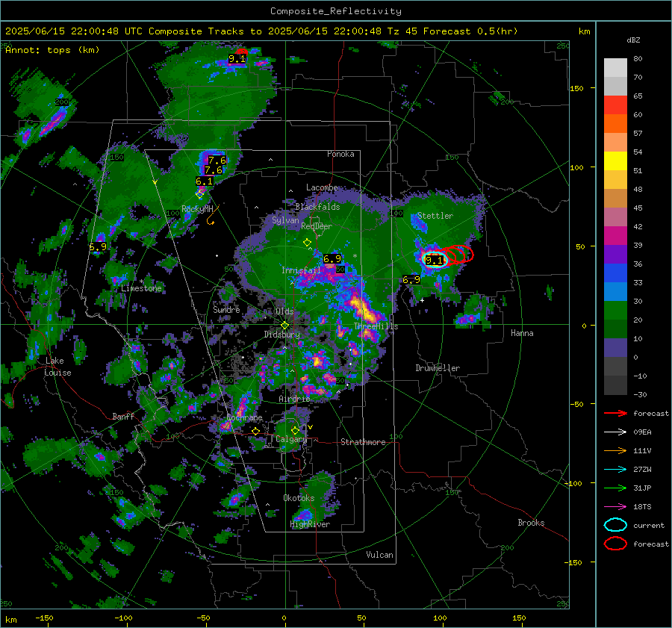Click the Strathmore town label
This screenshot has width=672, height=628.
pyautogui.click(x=363, y=442)
